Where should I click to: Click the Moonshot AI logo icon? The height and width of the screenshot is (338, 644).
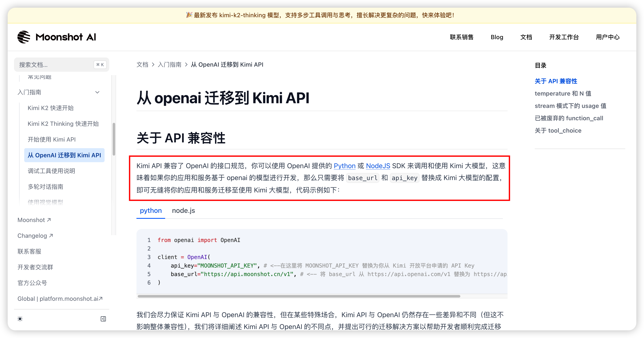pos(24,37)
